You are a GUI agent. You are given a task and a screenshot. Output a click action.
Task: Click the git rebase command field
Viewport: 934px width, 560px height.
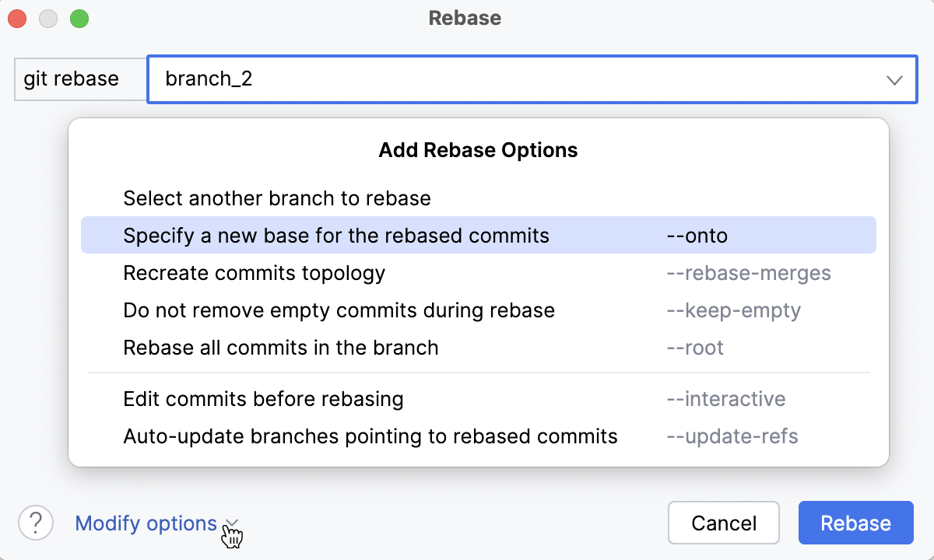79,79
